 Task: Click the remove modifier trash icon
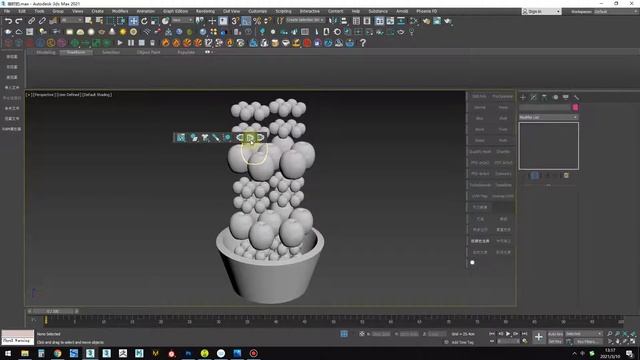(566, 176)
